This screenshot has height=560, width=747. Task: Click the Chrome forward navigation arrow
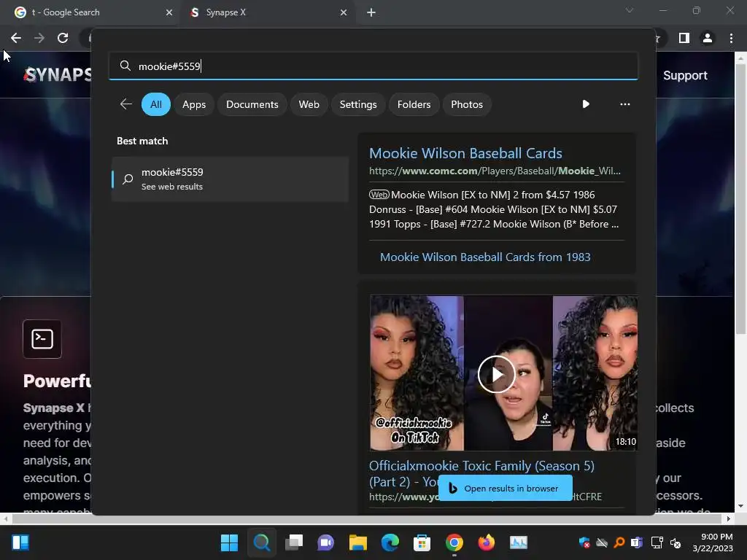39,38
